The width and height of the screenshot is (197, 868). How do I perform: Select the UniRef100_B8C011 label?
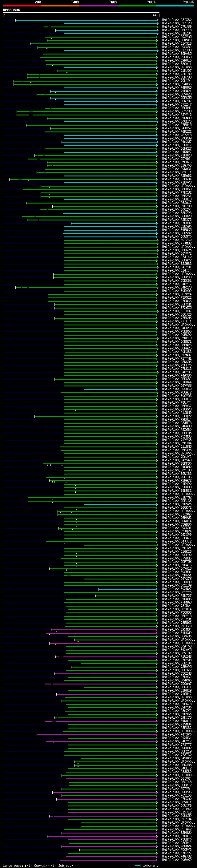[x=177, y=64]
